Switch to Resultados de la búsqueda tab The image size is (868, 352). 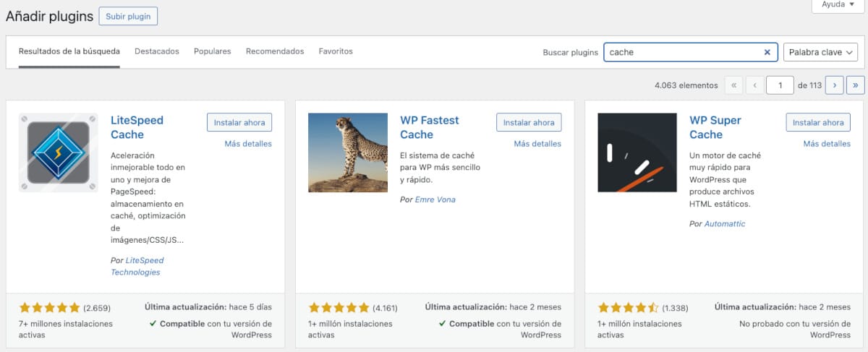(69, 51)
